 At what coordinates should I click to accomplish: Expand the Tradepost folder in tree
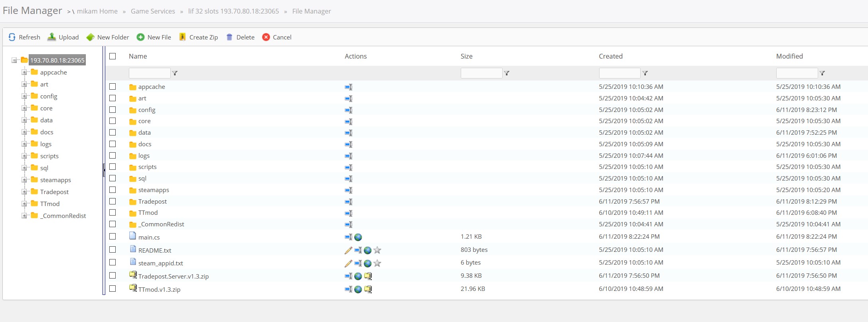click(x=24, y=192)
